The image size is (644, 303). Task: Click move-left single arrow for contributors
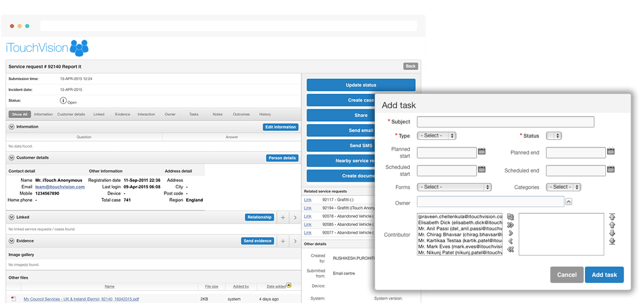(511, 242)
